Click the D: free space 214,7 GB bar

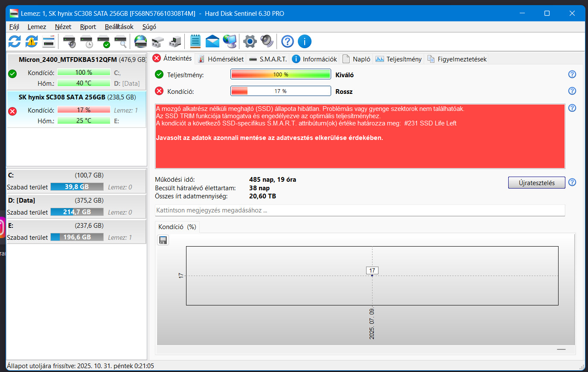pyautogui.click(x=77, y=212)
